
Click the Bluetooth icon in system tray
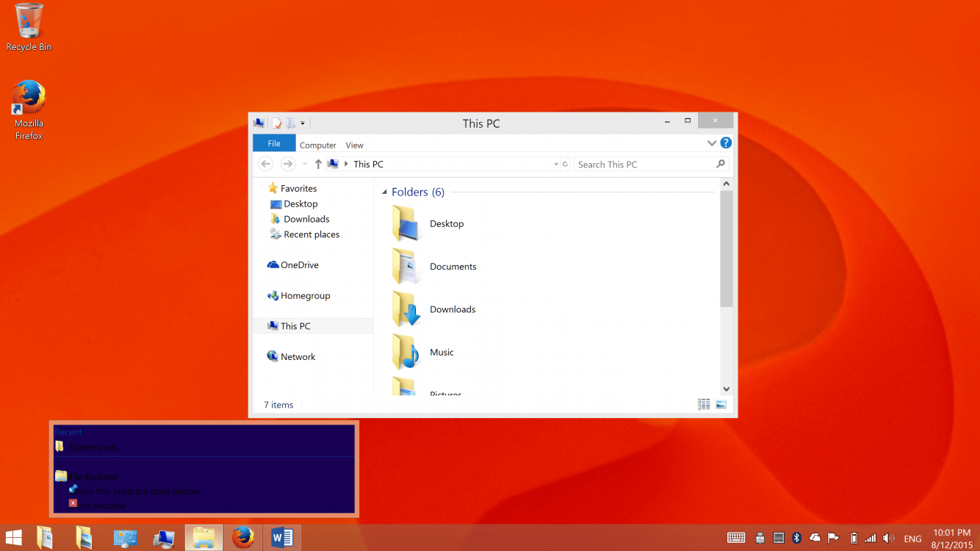click(x=796, y=539)
